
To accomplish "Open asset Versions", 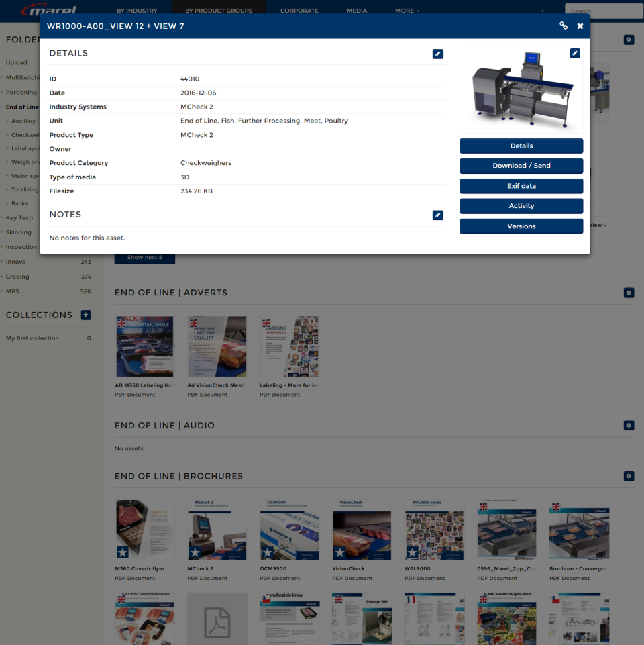I will coord(521,226).
